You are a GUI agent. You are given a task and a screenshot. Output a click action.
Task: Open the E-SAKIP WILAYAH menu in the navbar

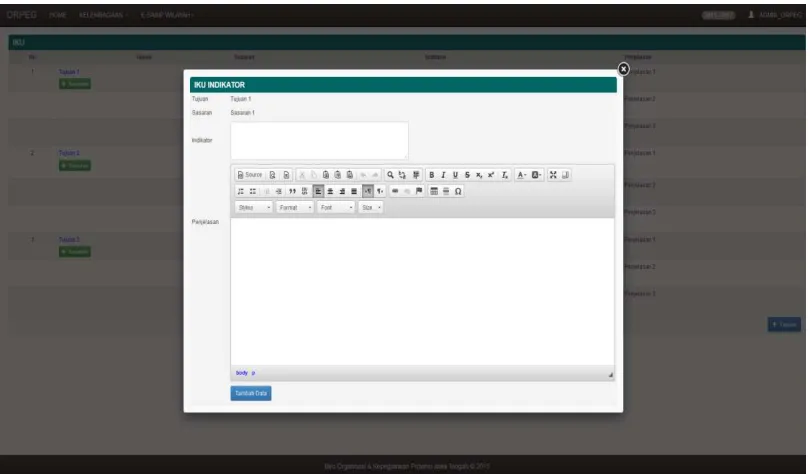coord(166,15)
